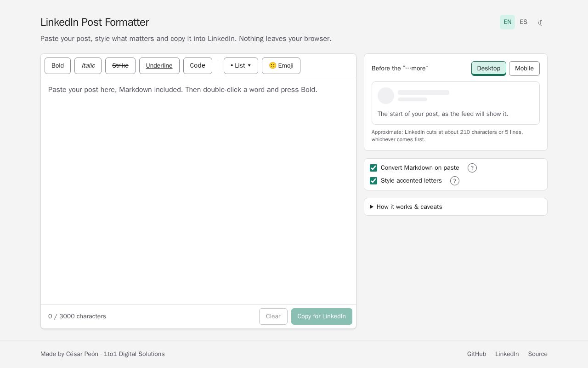Click the 0 / 3000 characters counter

coord(77,316)
